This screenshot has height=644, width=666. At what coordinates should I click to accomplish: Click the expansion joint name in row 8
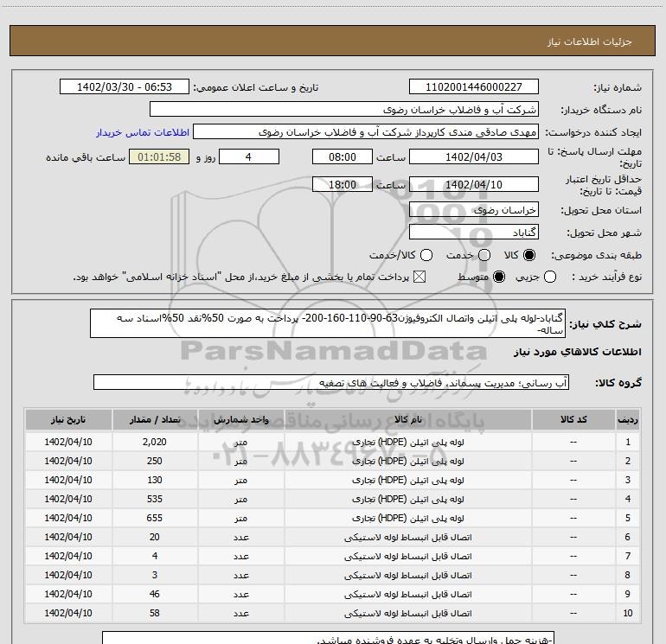(407, 575)
